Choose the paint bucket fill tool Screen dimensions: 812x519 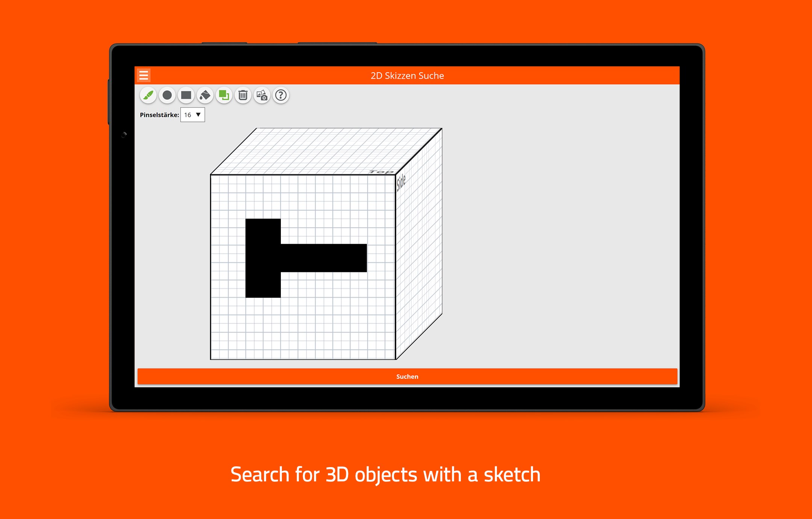(205, 96)
